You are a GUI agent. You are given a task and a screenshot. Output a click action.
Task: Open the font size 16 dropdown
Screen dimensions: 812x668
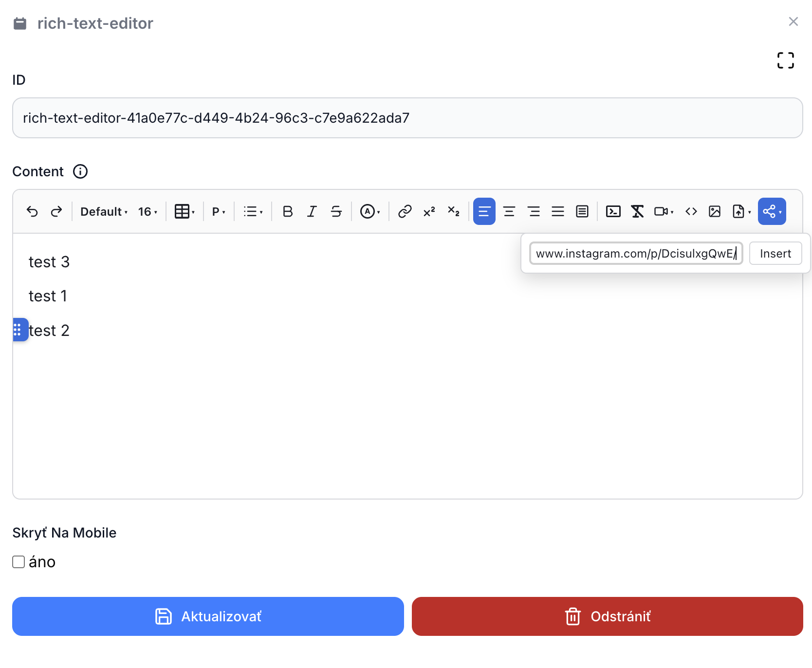pos(148,211)
